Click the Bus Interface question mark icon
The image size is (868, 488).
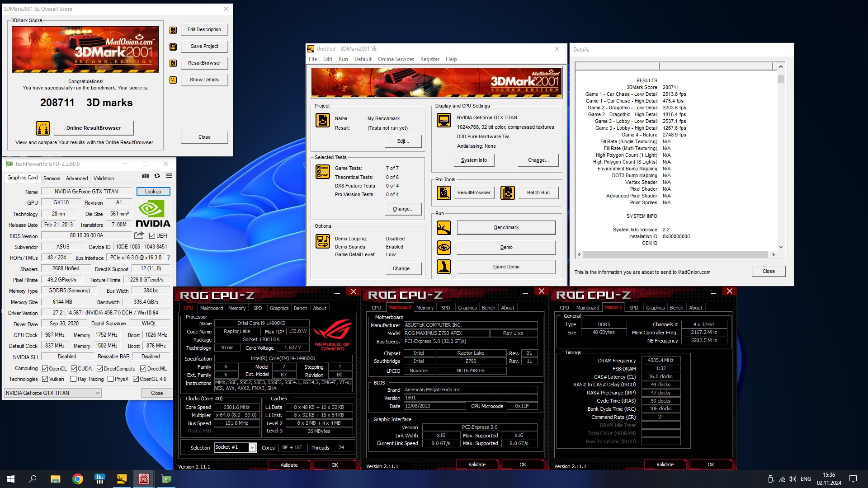click(x=169, y=258)
